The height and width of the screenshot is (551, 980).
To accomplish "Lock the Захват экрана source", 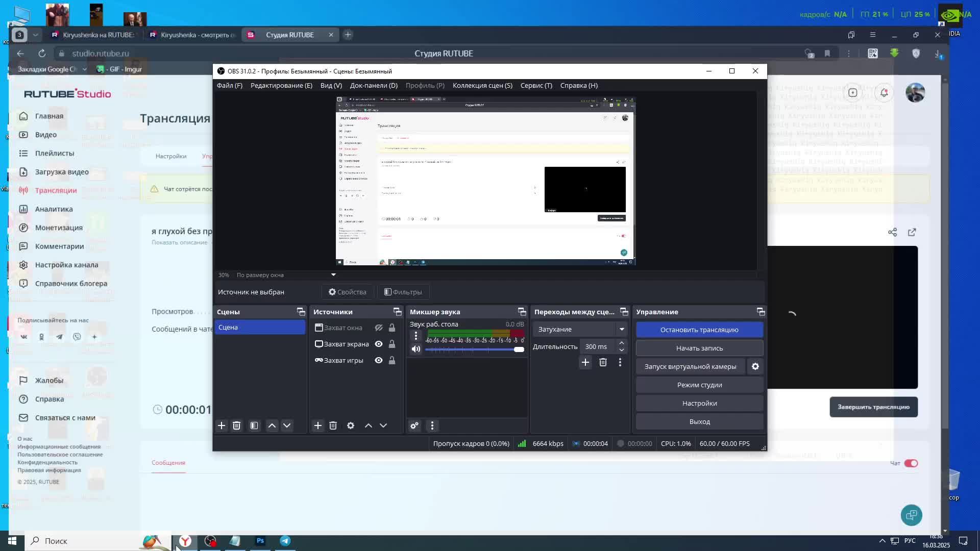I will coord(392,344).
